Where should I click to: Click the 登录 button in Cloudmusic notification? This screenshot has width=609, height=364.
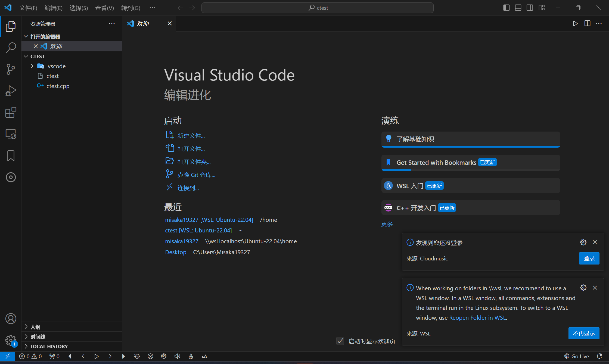[589, 258]
